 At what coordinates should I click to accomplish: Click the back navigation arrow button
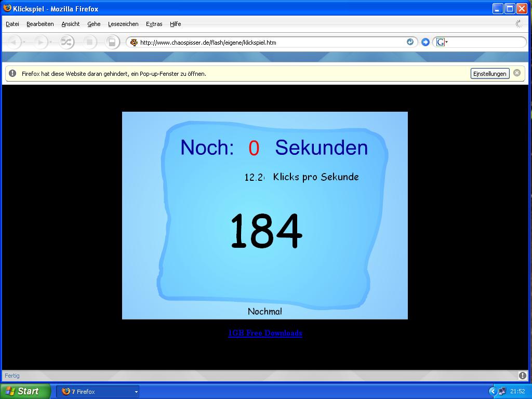[x=13, y=42]
